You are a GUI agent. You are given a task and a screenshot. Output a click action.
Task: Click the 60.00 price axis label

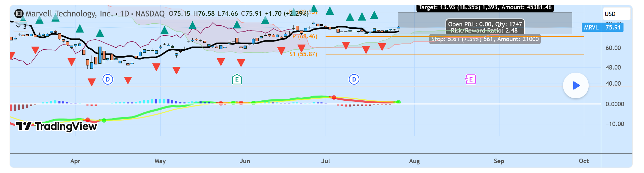pyautogui.click(x=613, y=48)
